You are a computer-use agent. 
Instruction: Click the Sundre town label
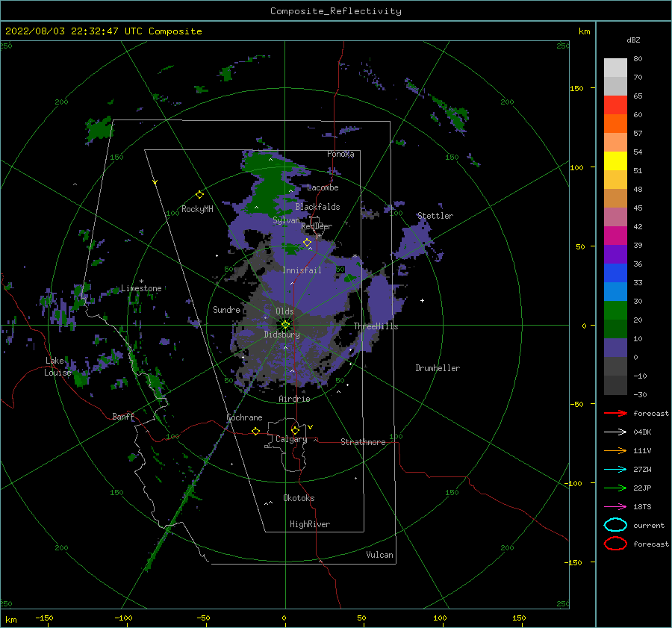tap(226, 309)
